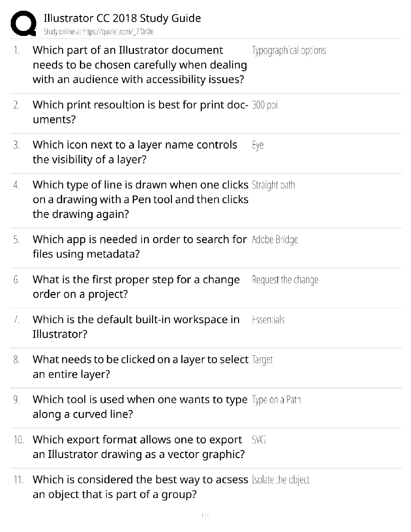Click the '300 ppi' answer text
The image size is (411, 532).
tap(265, 105)
